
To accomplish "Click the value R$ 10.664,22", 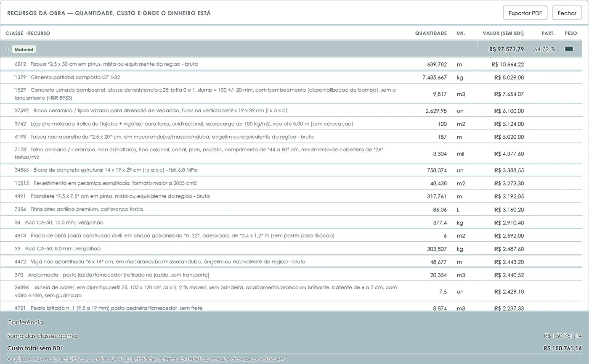I will tap(508, 64).
